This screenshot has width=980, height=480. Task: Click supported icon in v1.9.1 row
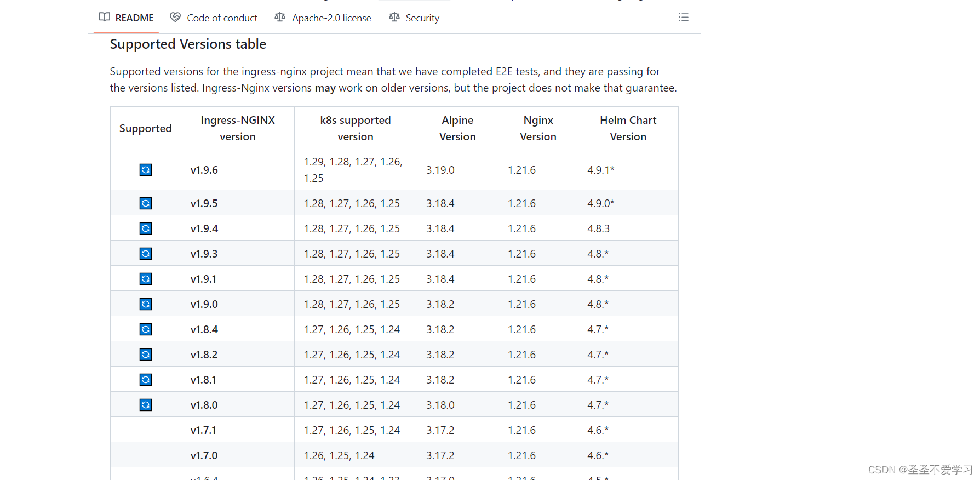(x=146, y=279)
